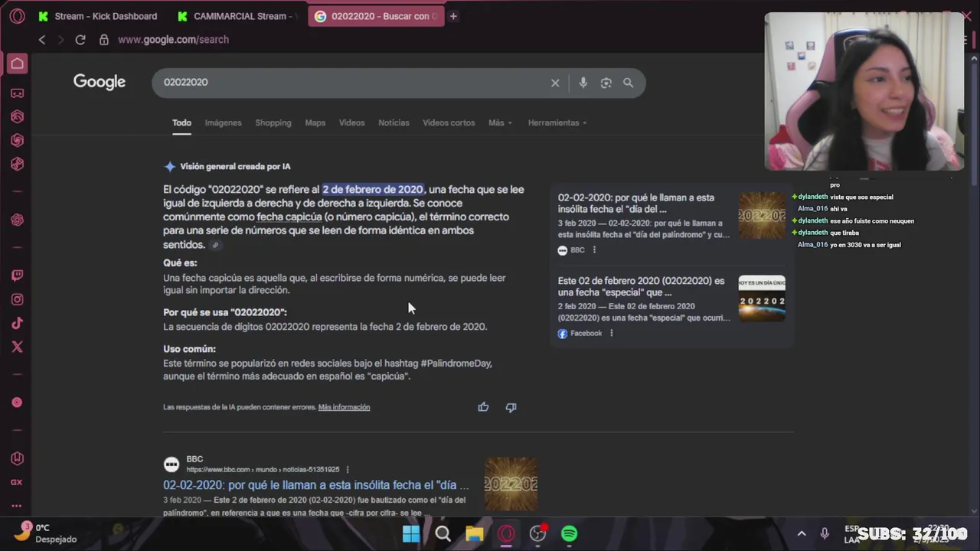Copy link icon after AI summary
Screen dimensions: 980x551
coord(215,245)
